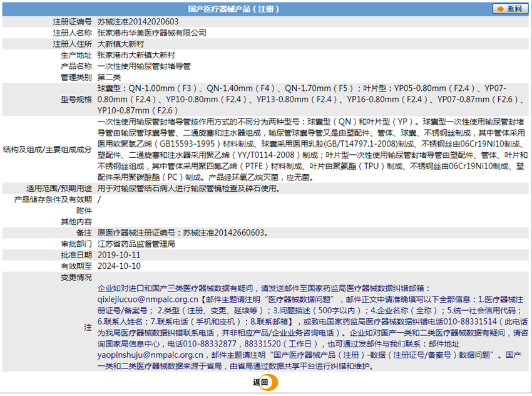The width and height of the screenshot is (532, 396).
Task: Click the 产品储存条件及有效期 label
Action: pyautogui.click(x=53, y=200)
